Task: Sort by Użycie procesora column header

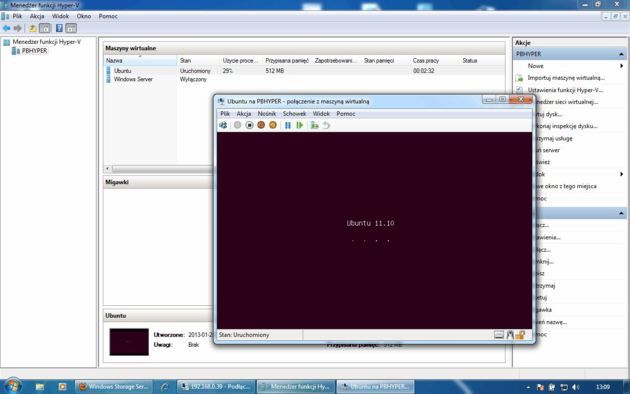Action: click(x=241, y=61)
